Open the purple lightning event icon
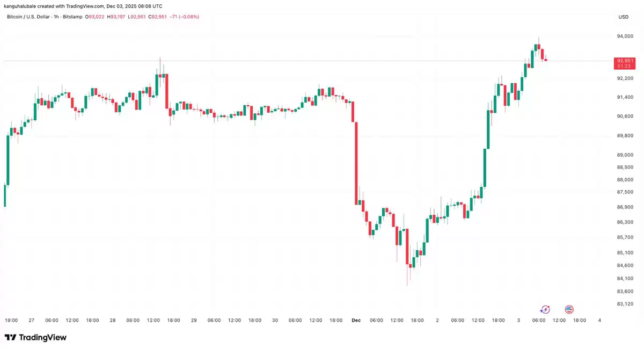Screen dimensions: 644x349 tap(545, 309)
